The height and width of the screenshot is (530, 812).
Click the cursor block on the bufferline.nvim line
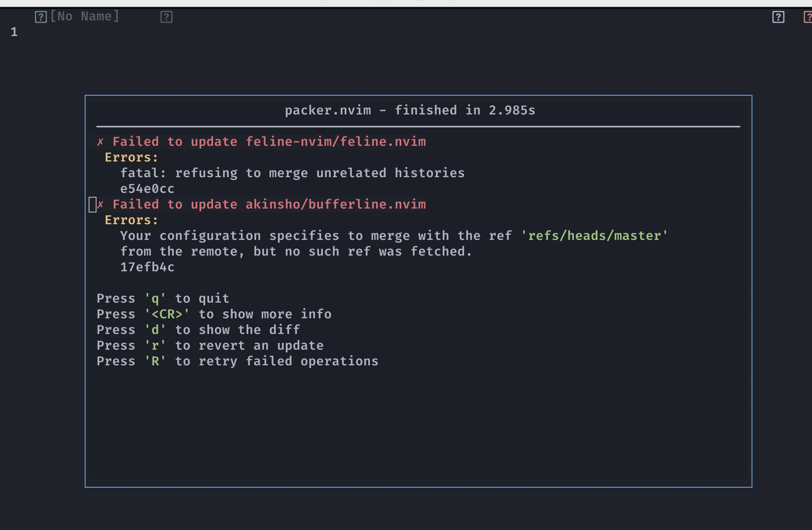click(93, 204)
